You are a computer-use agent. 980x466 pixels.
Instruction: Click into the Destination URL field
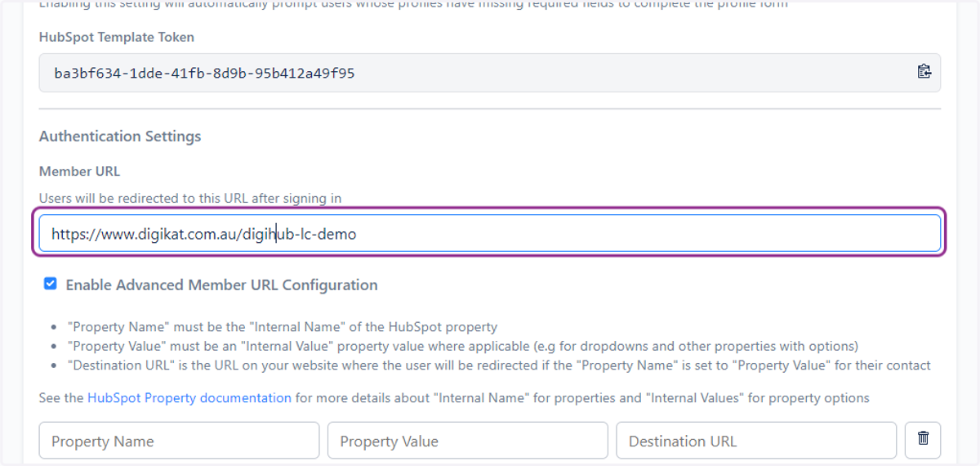tap(756, 441)
